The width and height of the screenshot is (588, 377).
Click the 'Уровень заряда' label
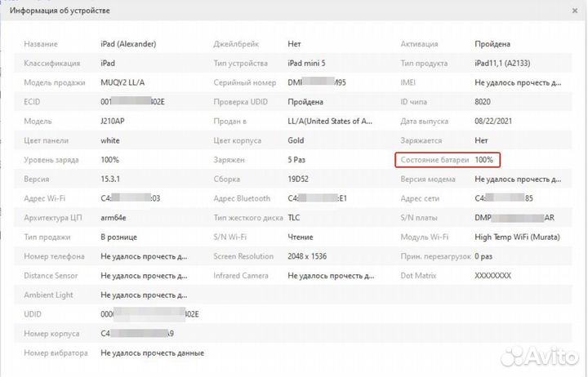coord(51,160)
